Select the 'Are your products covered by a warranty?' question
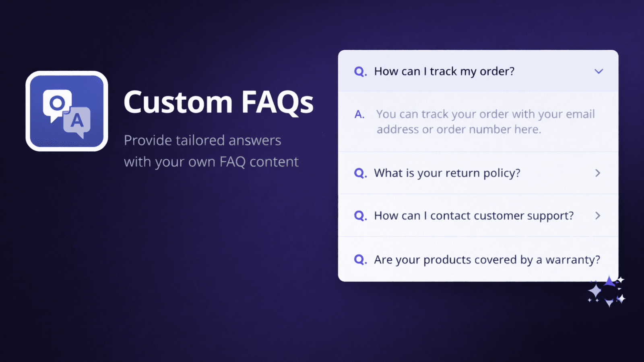The image size is (644, 362). coord(487,259)
